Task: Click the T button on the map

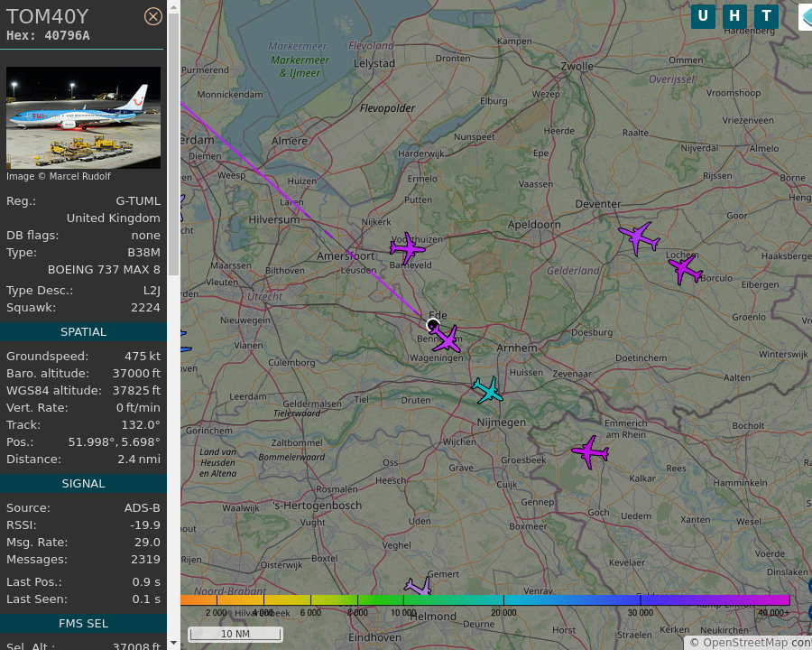Action: click(766, 16)
